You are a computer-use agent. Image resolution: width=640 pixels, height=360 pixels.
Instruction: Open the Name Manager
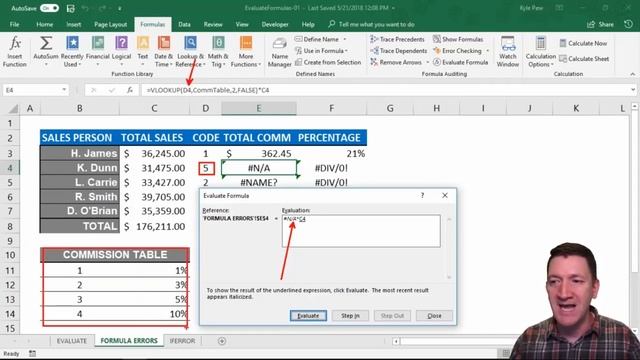(280, 51)
